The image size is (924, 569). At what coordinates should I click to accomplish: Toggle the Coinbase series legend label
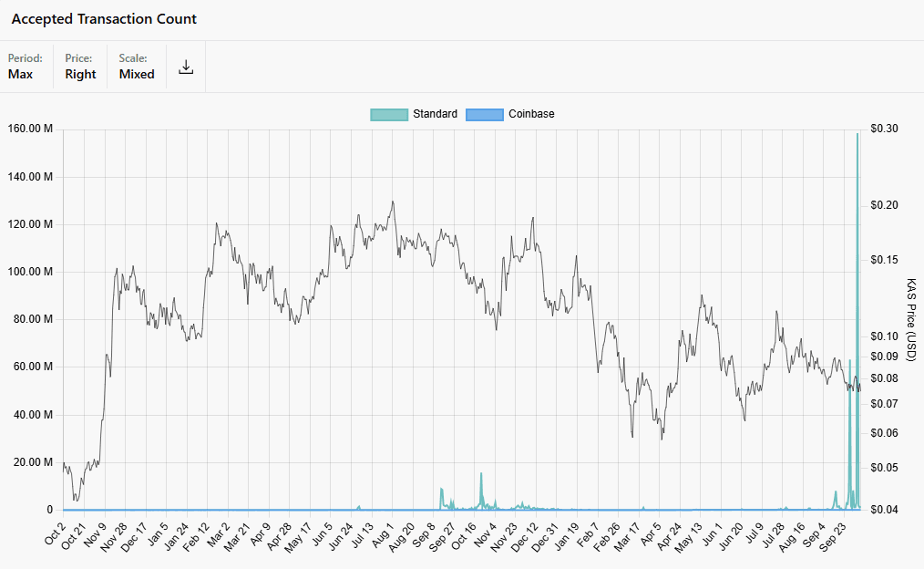[531, 114]
